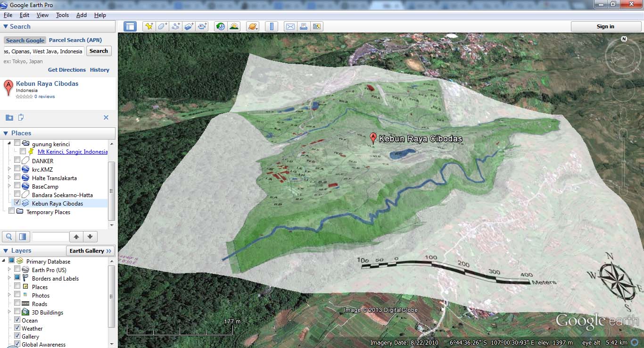Click the Email toolbar icon
Viewport: 644px width, 348px height.
(x=290, y=26)
